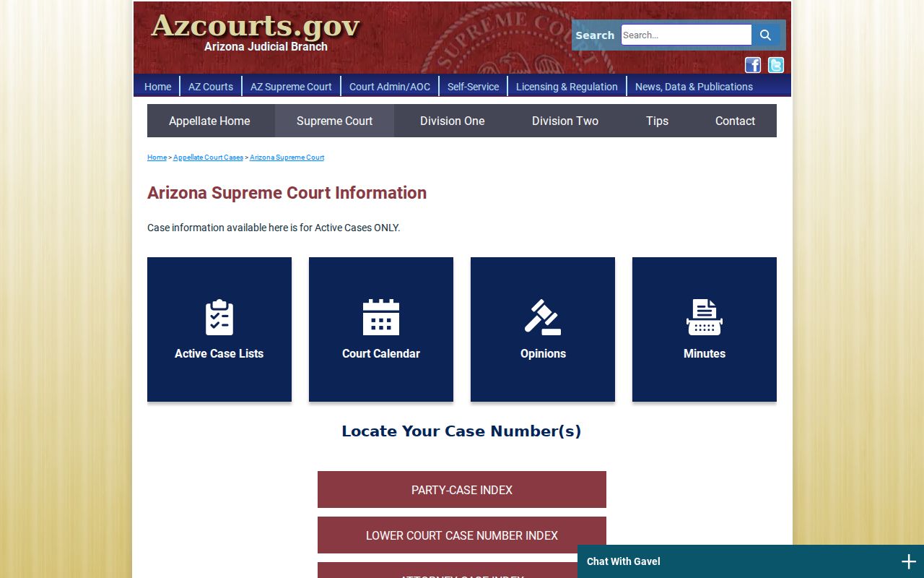Screen dimensions: 924x578
Task: Click LOWER COURT CASE NUMBER INDEX button
Action: [462, 535]
